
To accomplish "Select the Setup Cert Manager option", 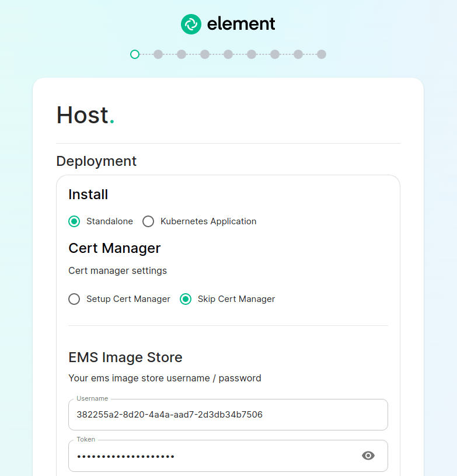I will (74, 299).
